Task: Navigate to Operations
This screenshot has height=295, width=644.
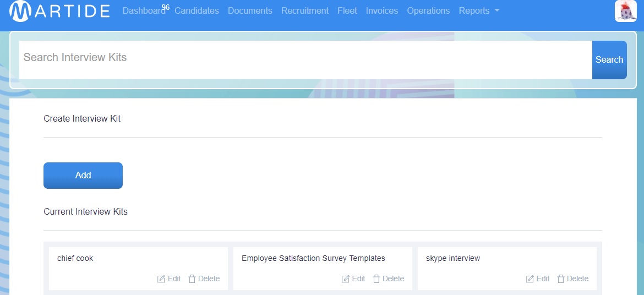Action: pos(428,11)
